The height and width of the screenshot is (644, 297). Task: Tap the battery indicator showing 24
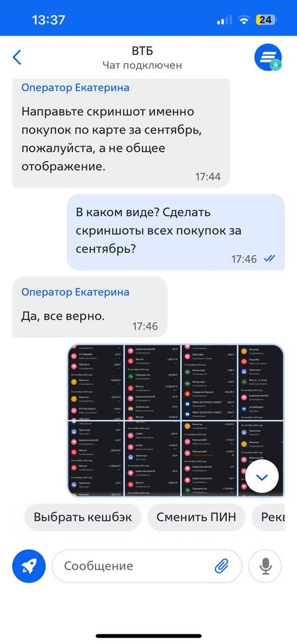[266, 20]
